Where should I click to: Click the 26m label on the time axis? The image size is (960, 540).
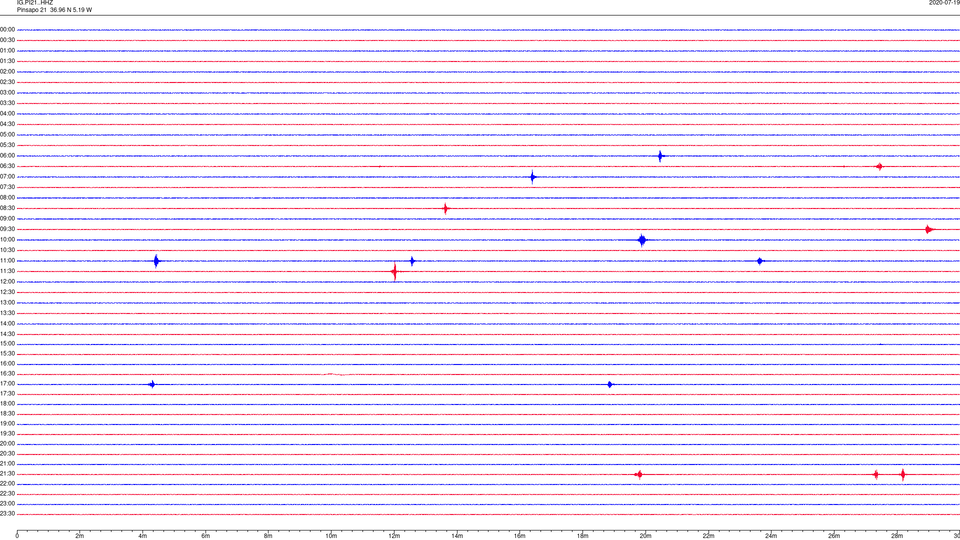click(834, 536)
